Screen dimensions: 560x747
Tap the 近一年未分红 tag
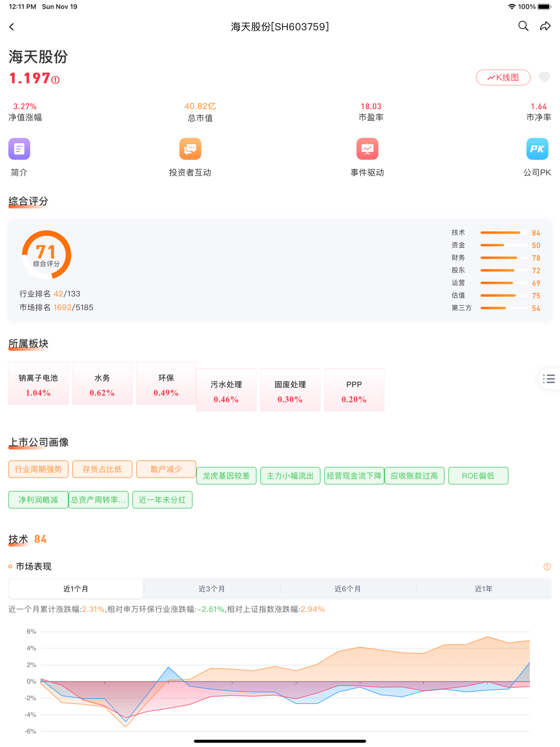tap(162, 500)
